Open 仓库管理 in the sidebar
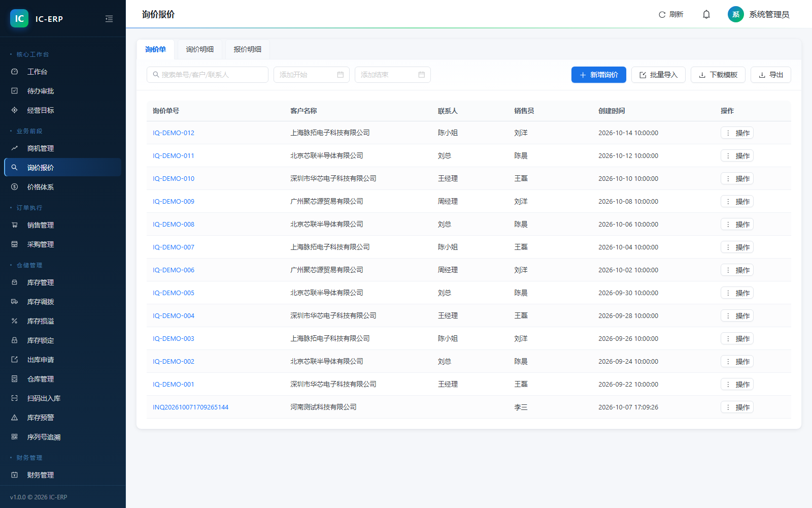 pos(63,379)
